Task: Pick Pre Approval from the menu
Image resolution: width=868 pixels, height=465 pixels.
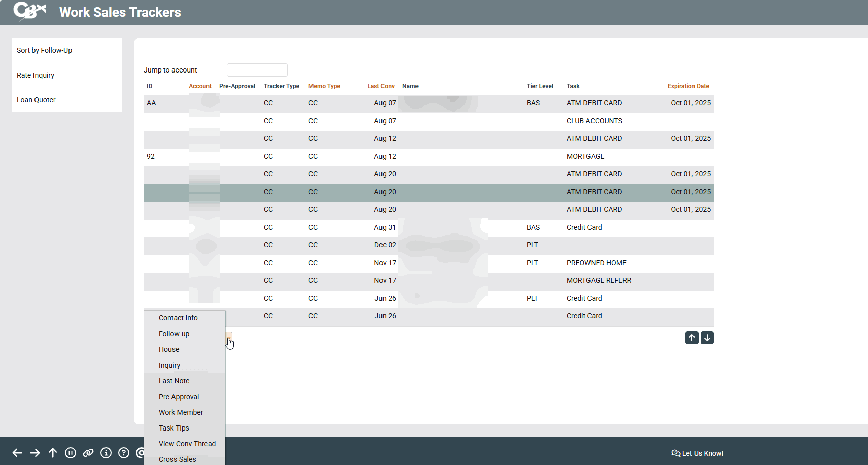Action: (179, 397)
